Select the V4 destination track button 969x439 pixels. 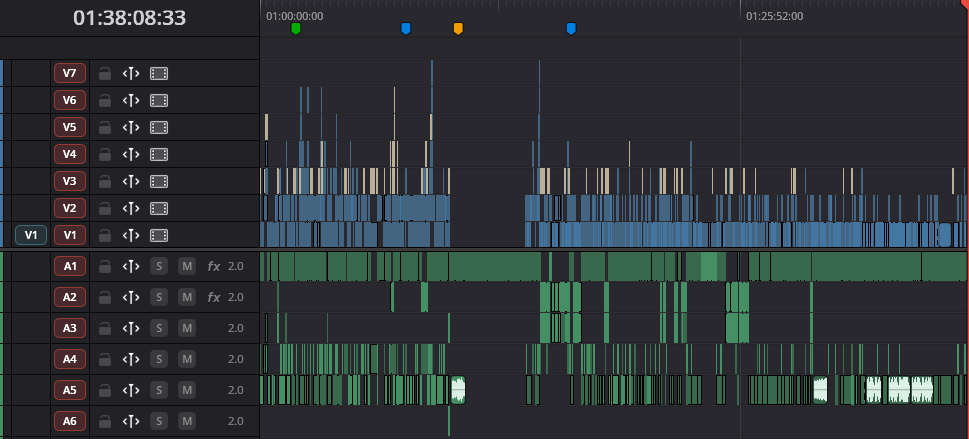pyautogui.click(x=70, y=154)
